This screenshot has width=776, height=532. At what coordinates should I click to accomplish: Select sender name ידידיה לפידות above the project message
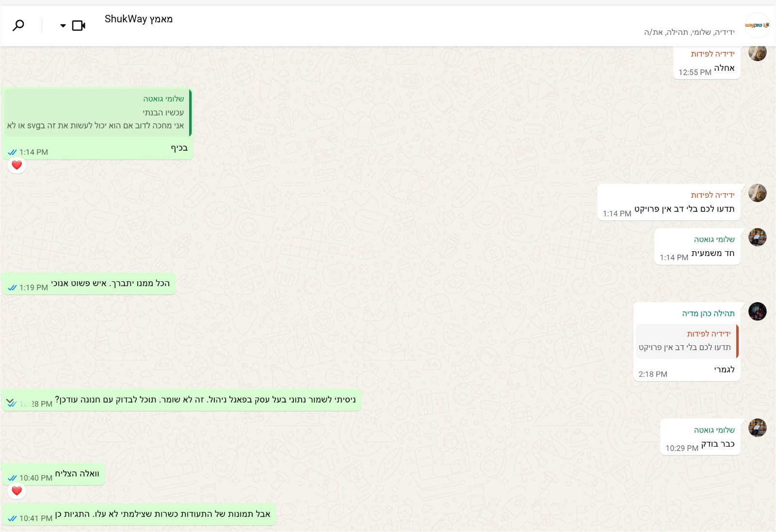[712, 195]
